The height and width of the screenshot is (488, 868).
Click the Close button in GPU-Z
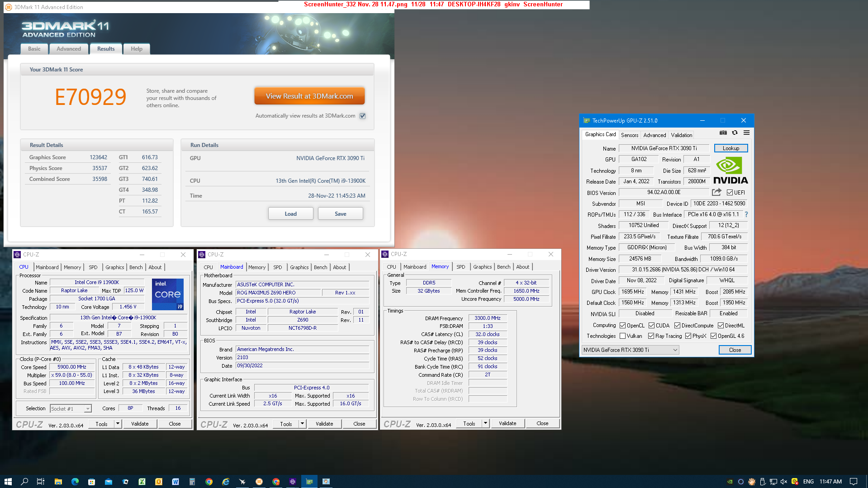[735, 350]
